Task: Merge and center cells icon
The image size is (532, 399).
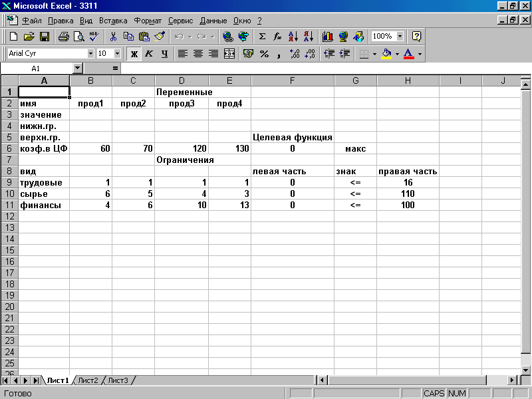Action: coord(229,54)
